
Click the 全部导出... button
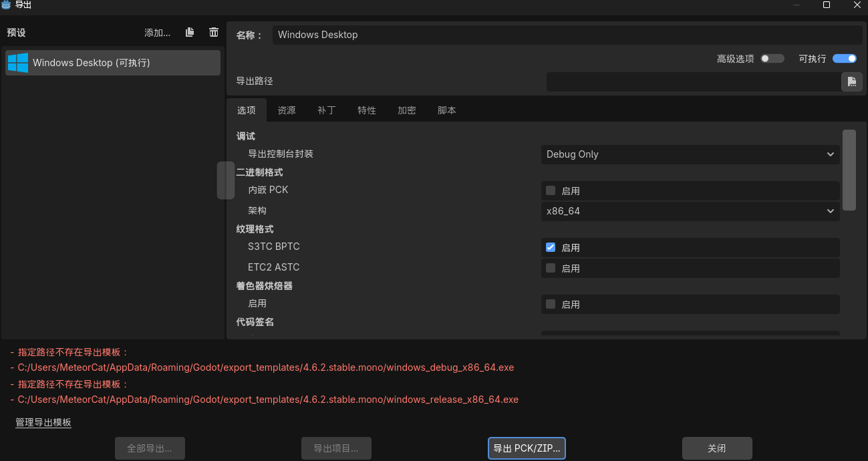click(150, 448)
